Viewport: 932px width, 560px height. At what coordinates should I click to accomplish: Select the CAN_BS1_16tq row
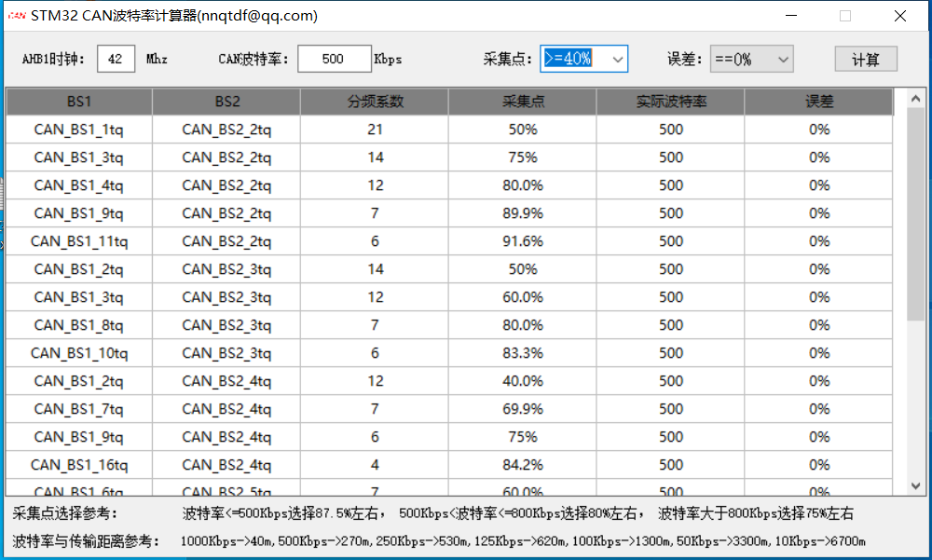(x=78, y=465)
